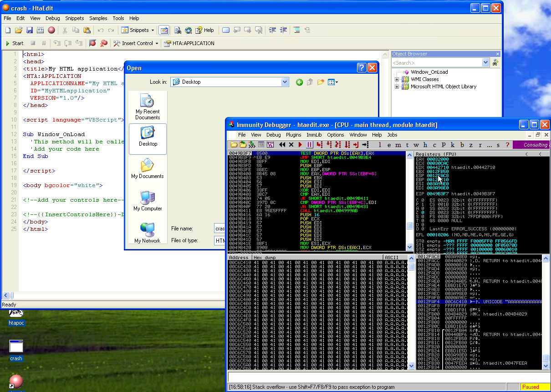This screenshot has width=551, height=392.
Task: Click the Object Browser search options icon
Action: point(495,62)
